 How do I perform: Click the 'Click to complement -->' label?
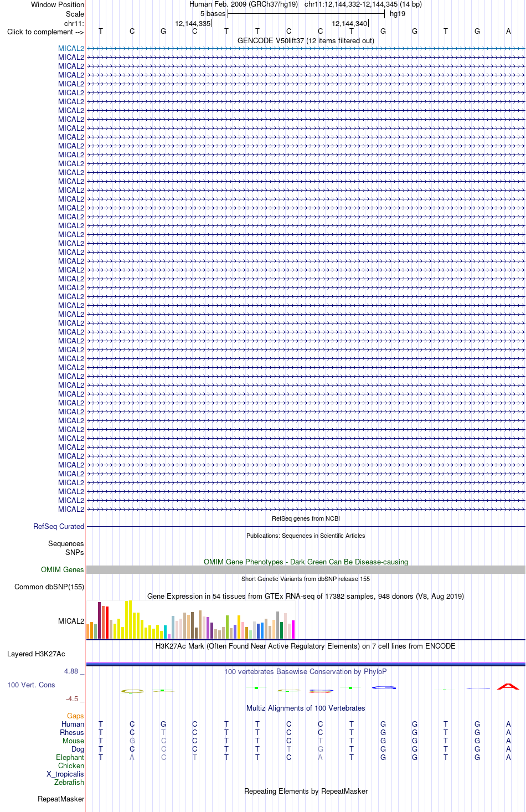click(45, 32)
